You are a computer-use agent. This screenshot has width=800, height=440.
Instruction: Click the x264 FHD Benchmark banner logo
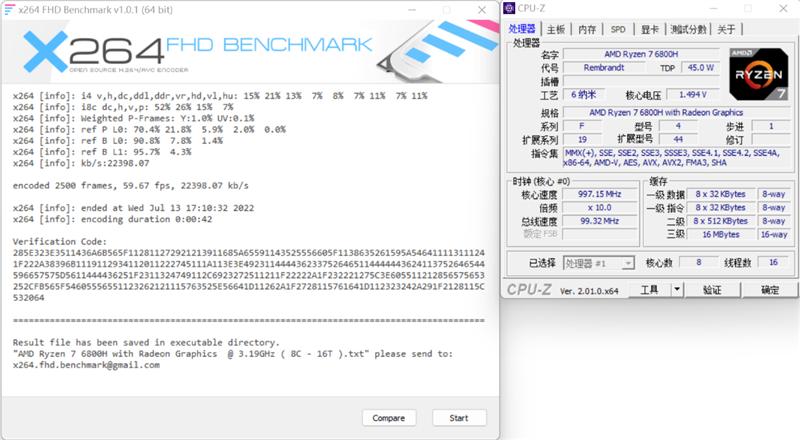(x=198, y=51)
